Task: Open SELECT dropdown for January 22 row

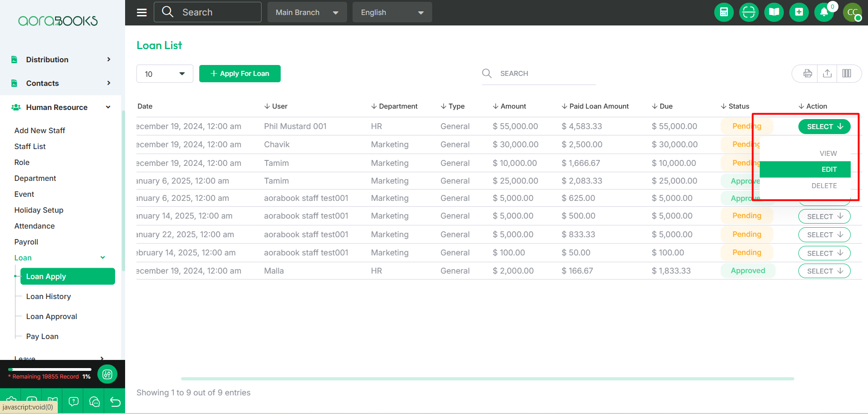Action: (x=824, y=234)
